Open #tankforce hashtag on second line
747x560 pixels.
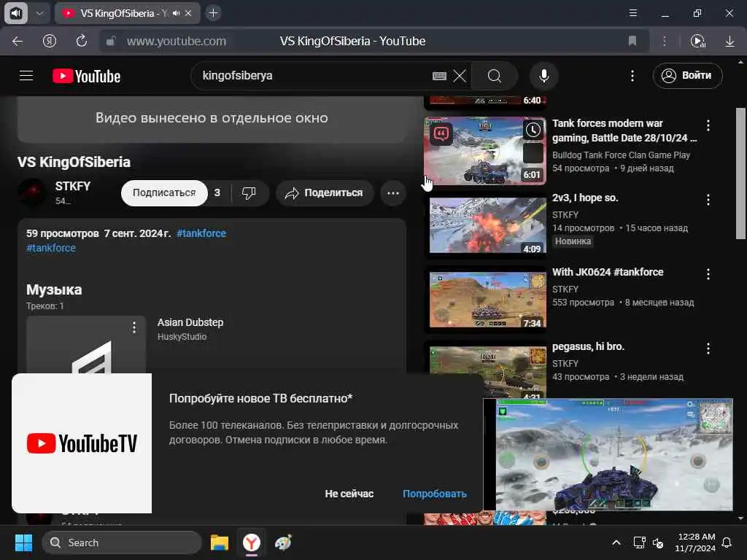click(x=51, y=248)
